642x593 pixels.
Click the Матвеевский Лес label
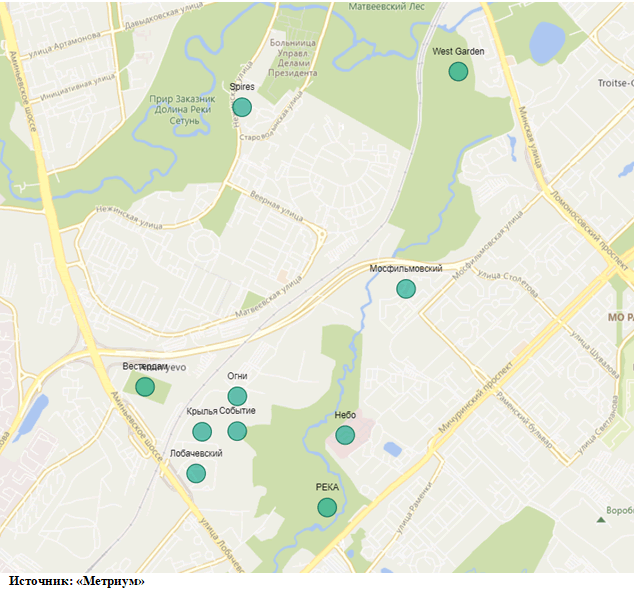[x=387, y=7]
